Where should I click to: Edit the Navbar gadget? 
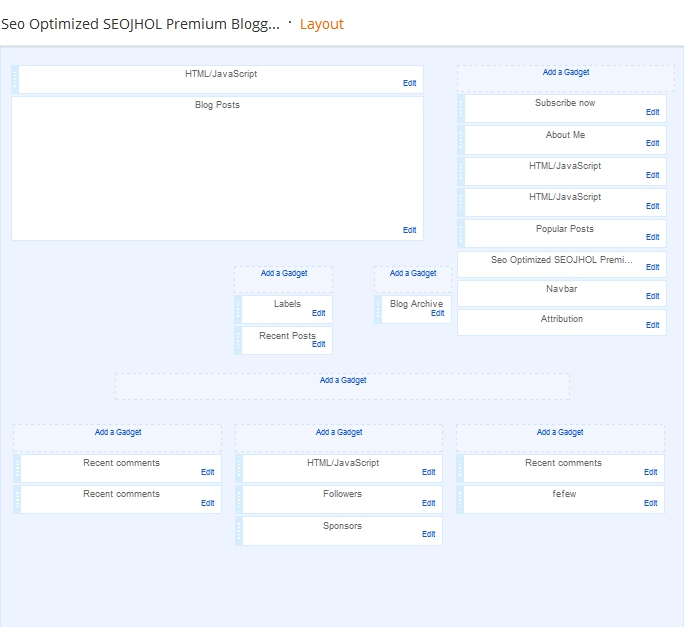click(x=652, y=296)
